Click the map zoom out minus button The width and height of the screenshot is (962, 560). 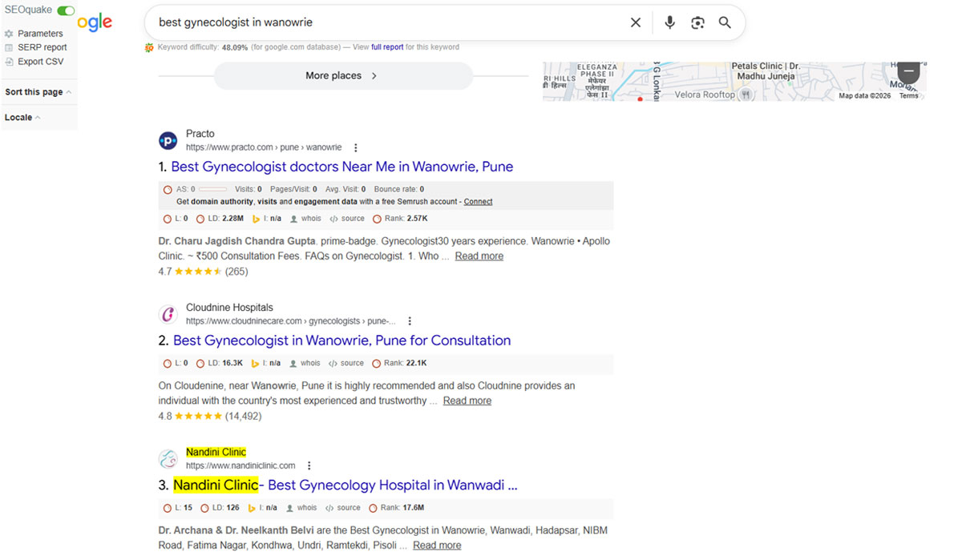tap(907, 71)
